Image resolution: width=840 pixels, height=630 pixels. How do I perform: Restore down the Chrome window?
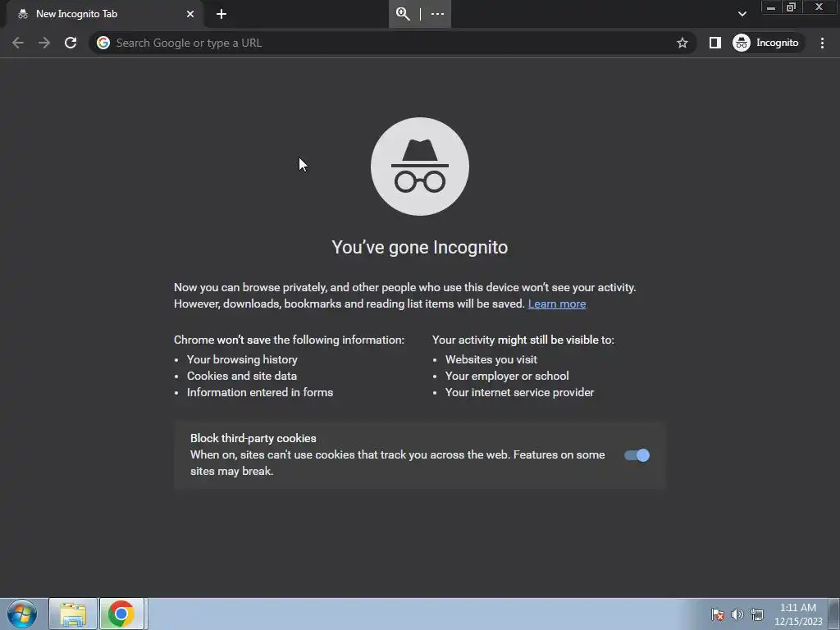791,7
